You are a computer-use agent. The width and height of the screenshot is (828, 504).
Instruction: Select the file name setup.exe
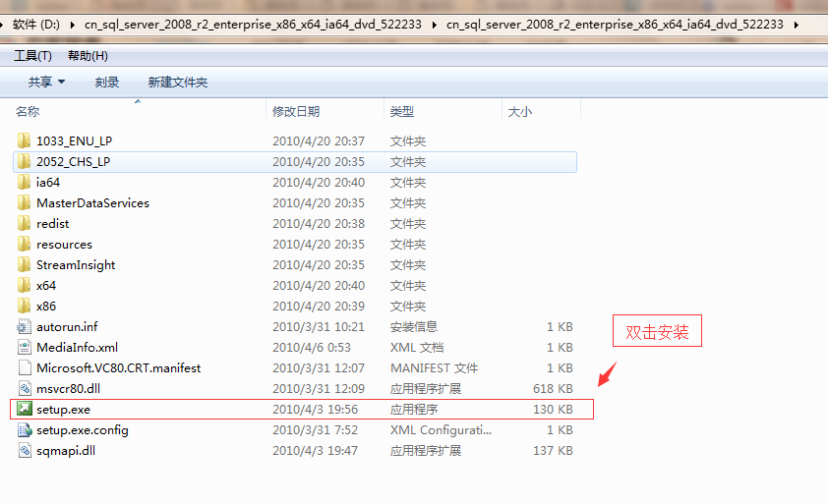coord(63,410)
